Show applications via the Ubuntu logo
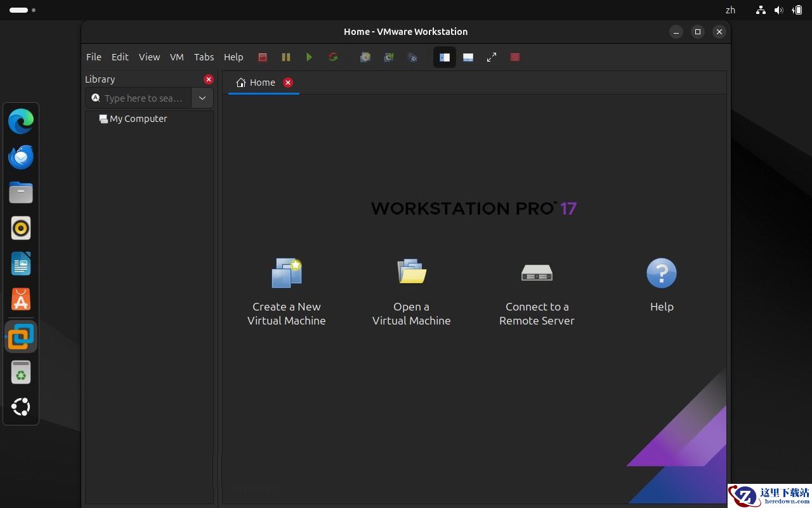Screen dimensions: 812x508 tap(21, 407)
